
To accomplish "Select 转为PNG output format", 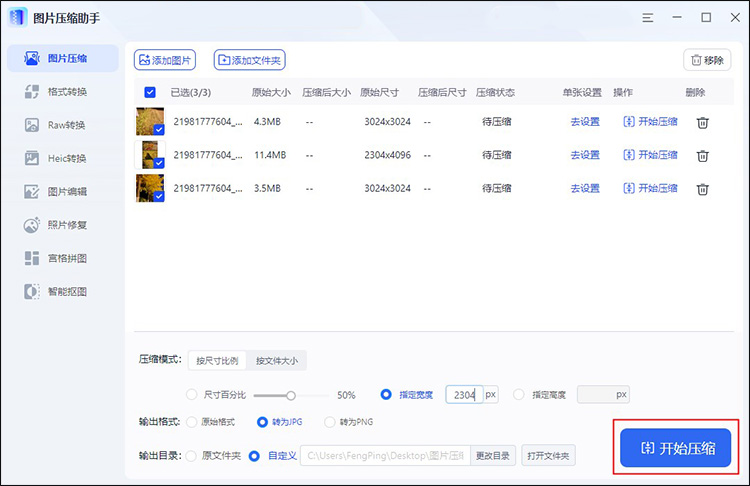I will tap(330, 422).
